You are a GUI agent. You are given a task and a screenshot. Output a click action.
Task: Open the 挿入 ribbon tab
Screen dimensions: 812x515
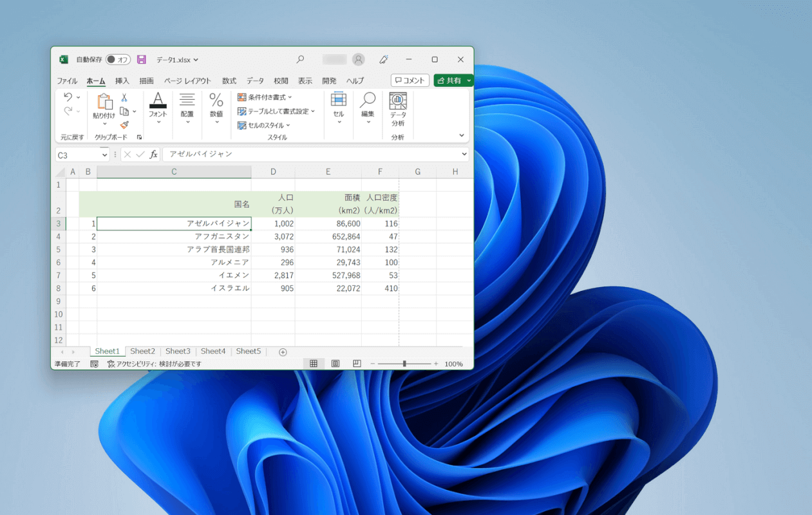(122, 81)
